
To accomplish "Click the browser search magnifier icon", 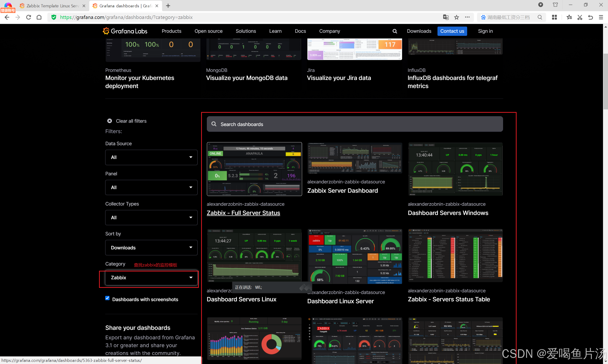I will 540,17.
